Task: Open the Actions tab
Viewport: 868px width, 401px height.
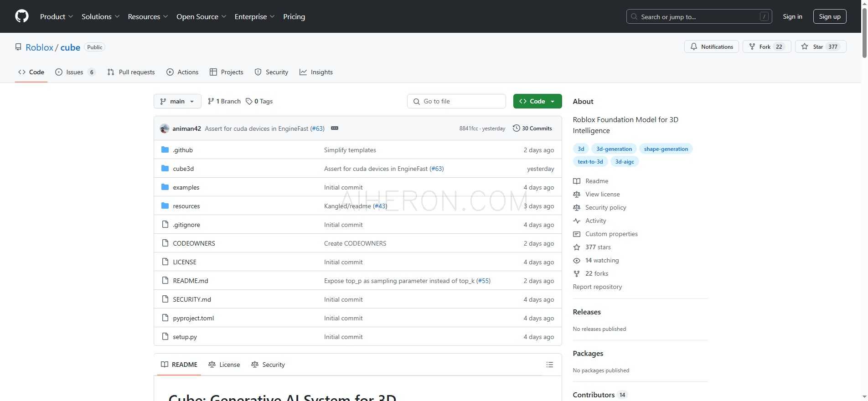Action: point(182,72)
